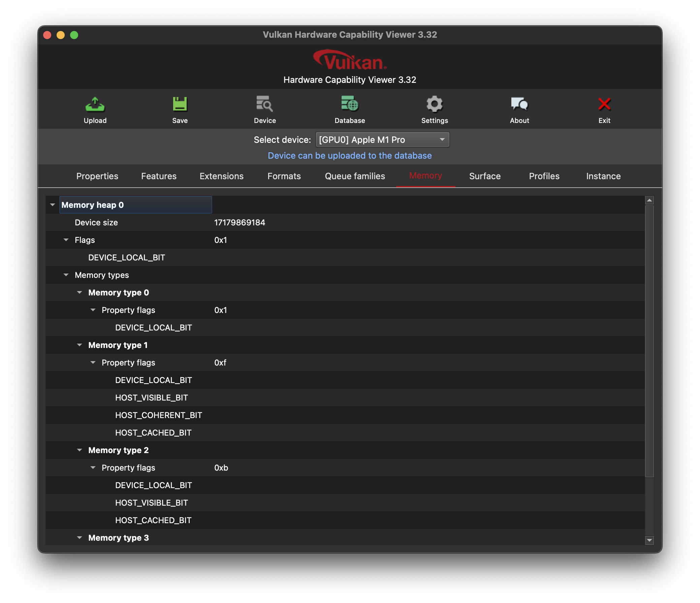Click the About speech bubble icon

coord(519,104)
